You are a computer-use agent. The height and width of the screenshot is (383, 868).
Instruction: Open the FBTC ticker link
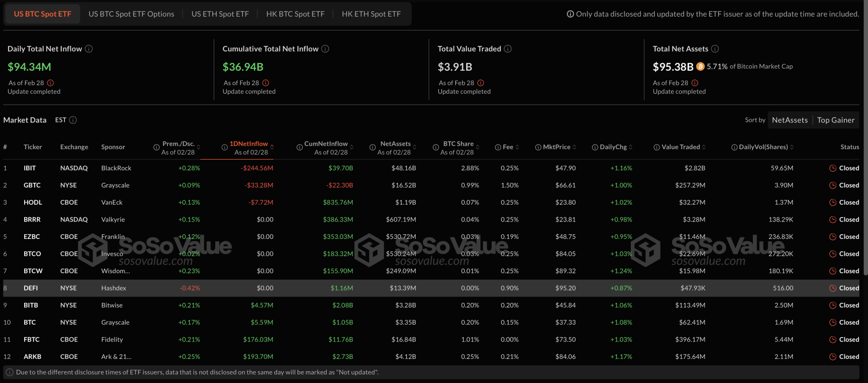click(32, 339)
